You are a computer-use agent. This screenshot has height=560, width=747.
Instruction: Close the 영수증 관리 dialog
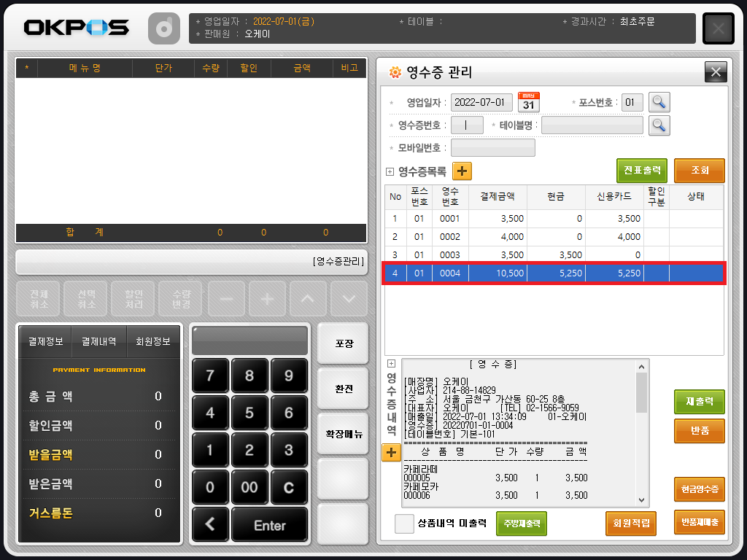coord(715,71)
